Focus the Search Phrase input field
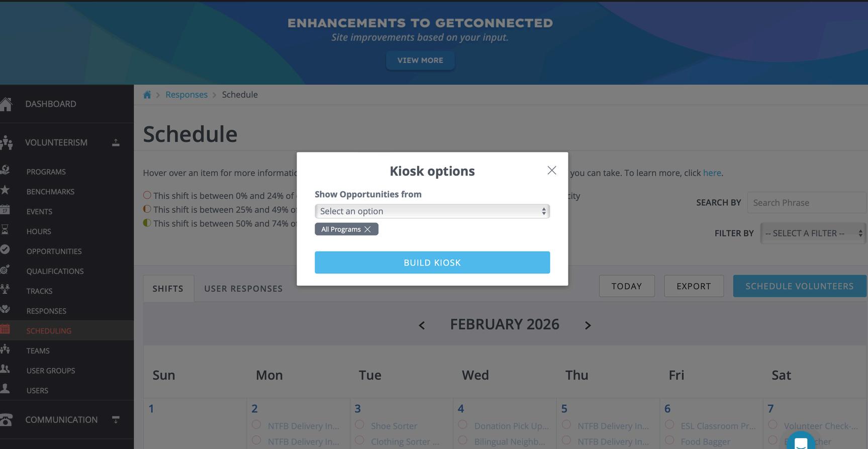Viewport: 868px width, 449px height. (807, 203)
